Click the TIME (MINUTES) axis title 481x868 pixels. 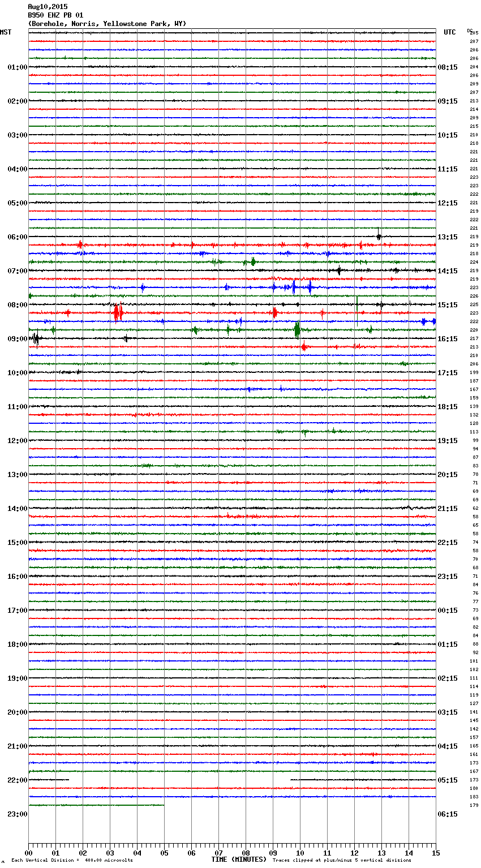(239, 860)
